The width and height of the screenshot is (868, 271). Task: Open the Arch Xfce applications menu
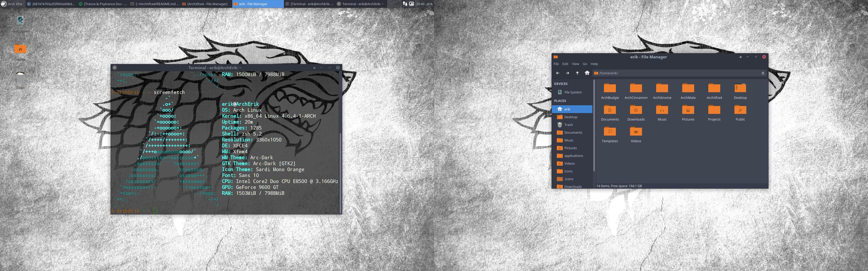pos(12,4)
